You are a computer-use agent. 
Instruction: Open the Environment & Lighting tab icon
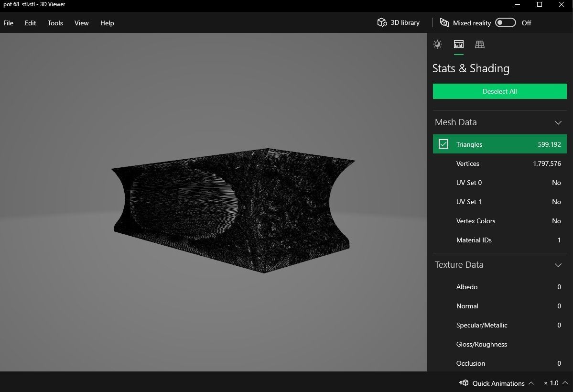click(437, 44)
